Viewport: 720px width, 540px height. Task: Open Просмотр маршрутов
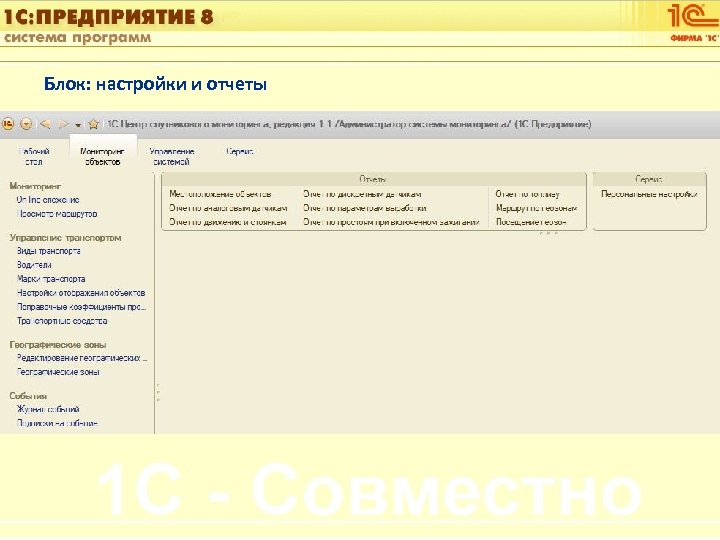[57, 214]
